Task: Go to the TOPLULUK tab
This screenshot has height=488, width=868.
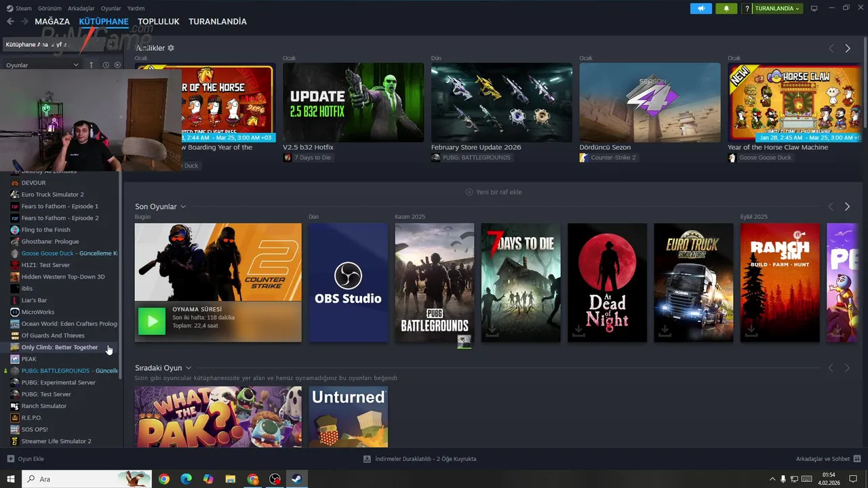Action: click(x=159, y=22)
